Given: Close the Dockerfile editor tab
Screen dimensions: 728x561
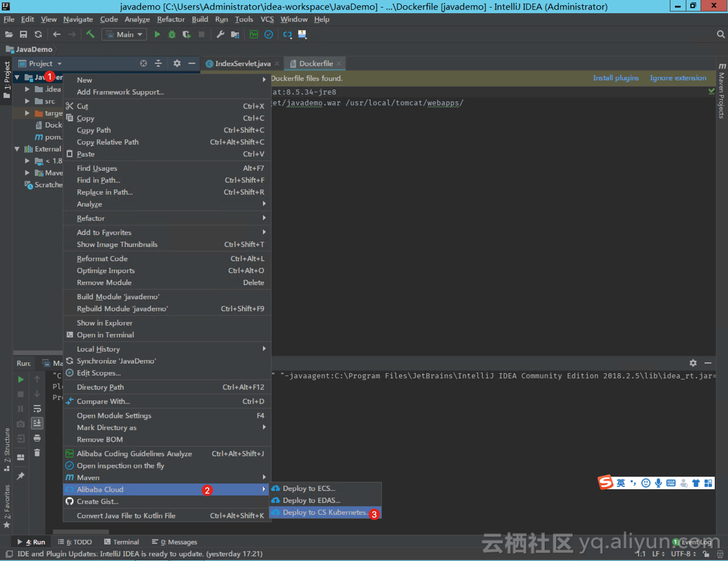Looking at the screenshot, I should [x=339, y=64].
